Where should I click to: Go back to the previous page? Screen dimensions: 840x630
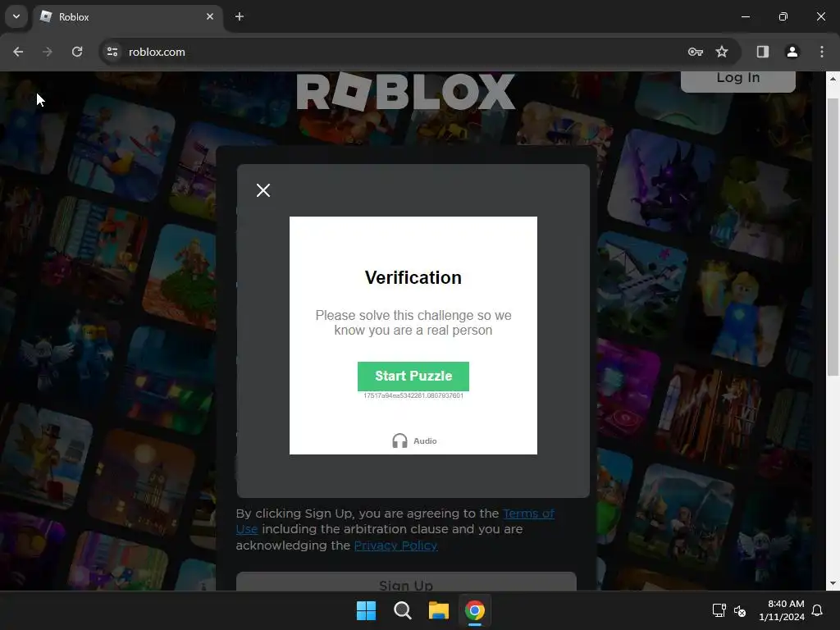pyautogui.click(x=18, y=52)
